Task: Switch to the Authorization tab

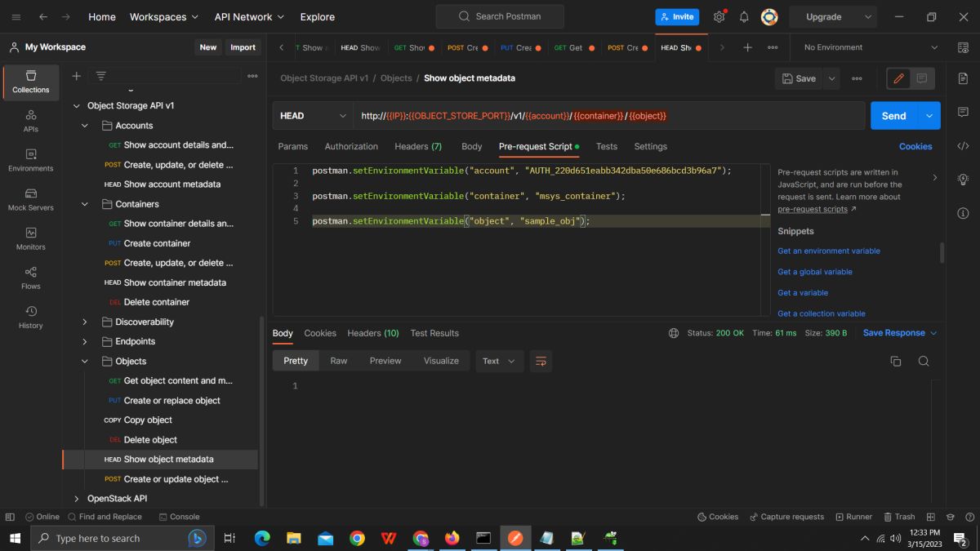Action: (351, 146)
